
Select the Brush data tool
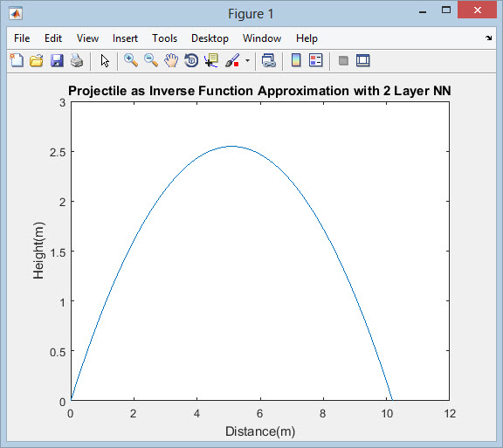(232, 60)
